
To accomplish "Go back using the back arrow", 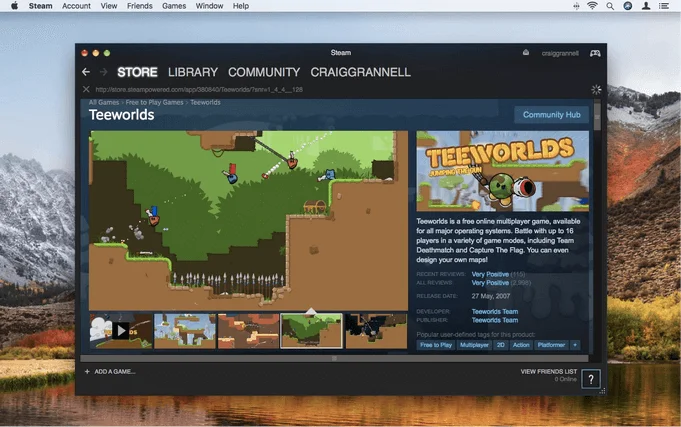I will (x=86, y=72).
